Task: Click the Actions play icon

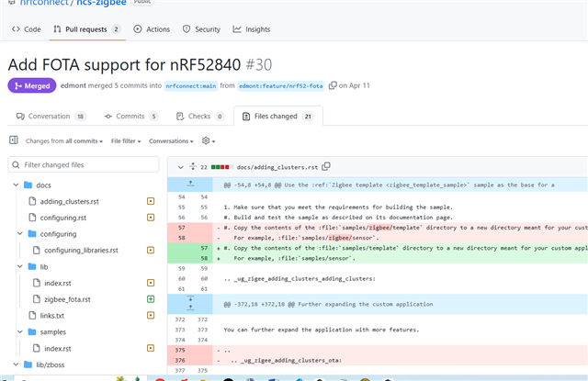Action: (x=138, y=29)
